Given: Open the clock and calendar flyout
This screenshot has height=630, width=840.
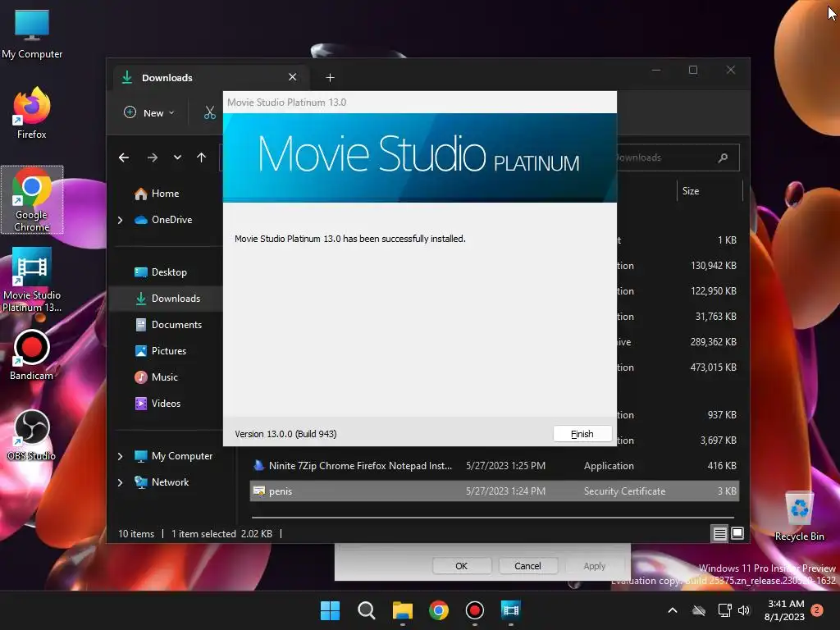Looking at the screenshot, I should click(x=784, y=610).
